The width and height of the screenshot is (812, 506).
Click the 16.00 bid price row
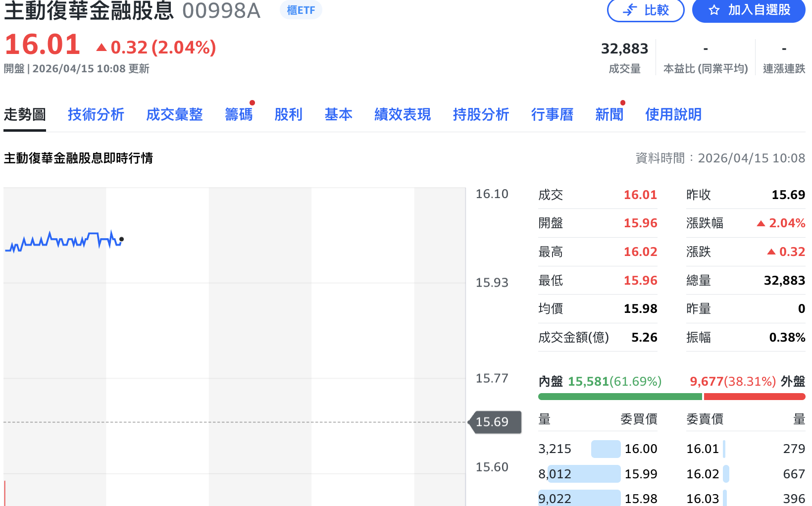(642, 449)
